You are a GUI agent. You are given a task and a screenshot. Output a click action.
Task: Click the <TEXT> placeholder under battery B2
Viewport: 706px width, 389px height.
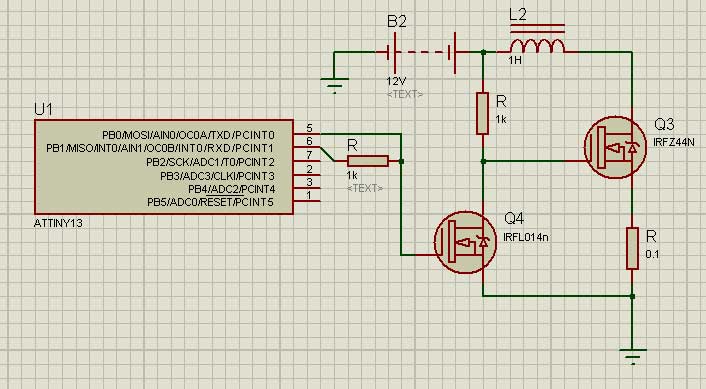pos(405,95)
